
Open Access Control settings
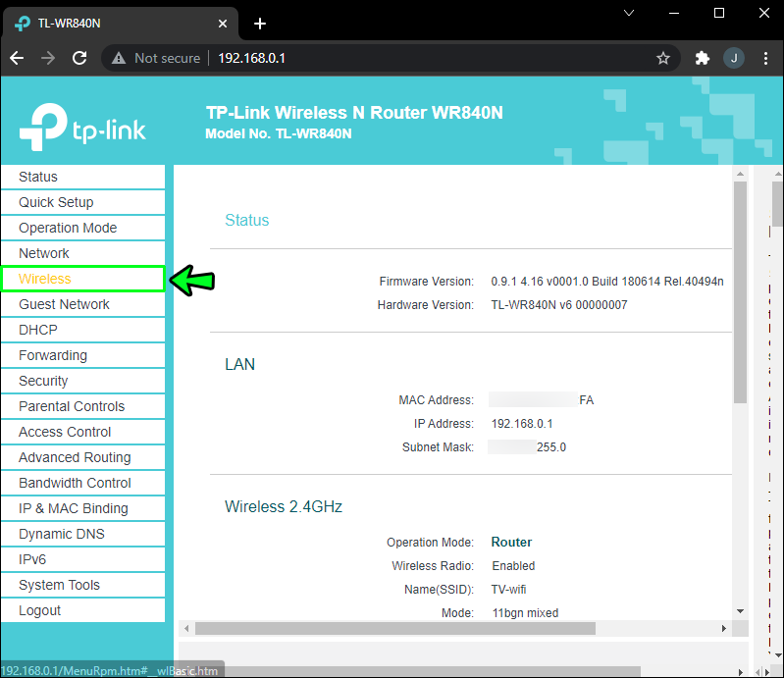tap(83, 432)
